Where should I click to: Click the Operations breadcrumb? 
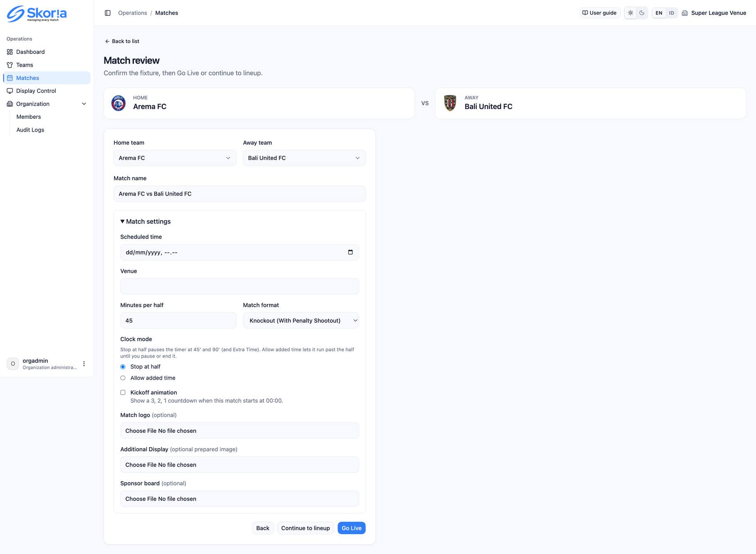[133, 13]
